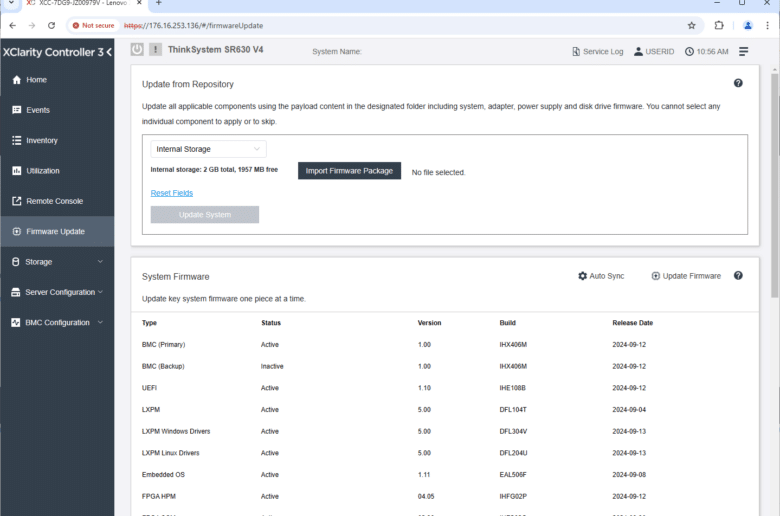
Task: Click Import Firmware Package button
Action: pyautogui.click(x=349, y=171)
